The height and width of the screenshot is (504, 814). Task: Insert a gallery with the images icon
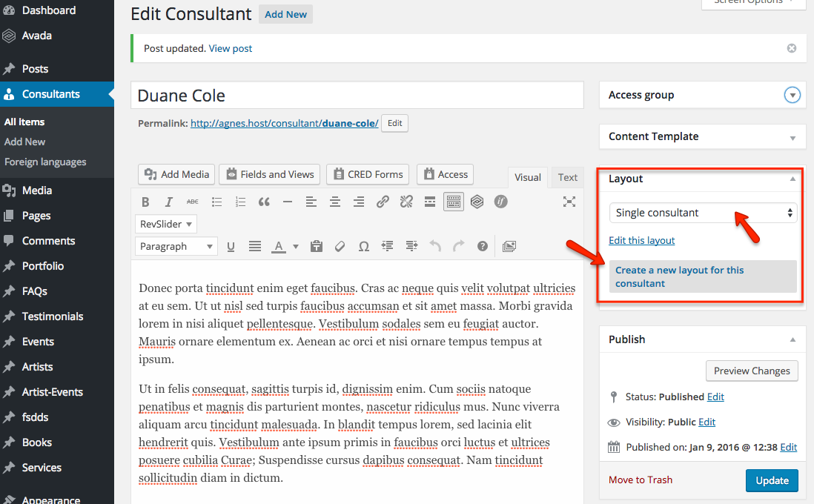coord(509,247)
